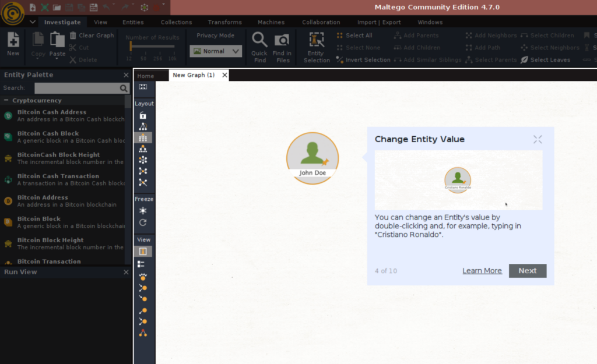Select Bitcoin Address entity

coord(63,201)
